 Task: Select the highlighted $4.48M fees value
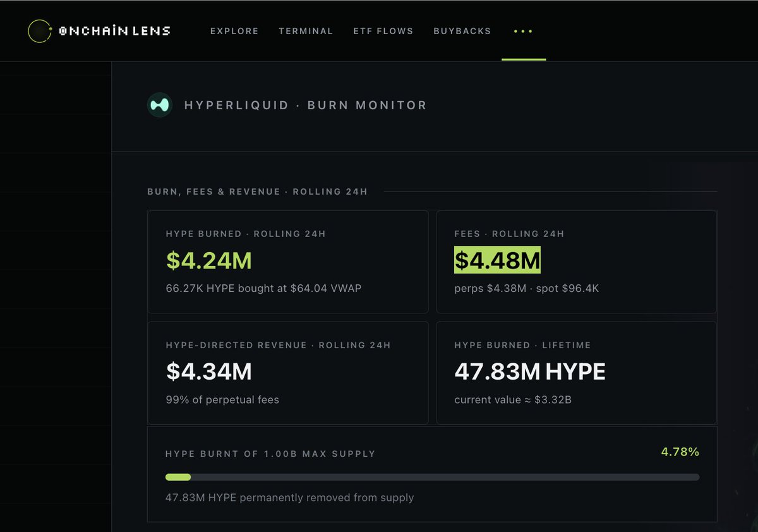coord(497,260)
